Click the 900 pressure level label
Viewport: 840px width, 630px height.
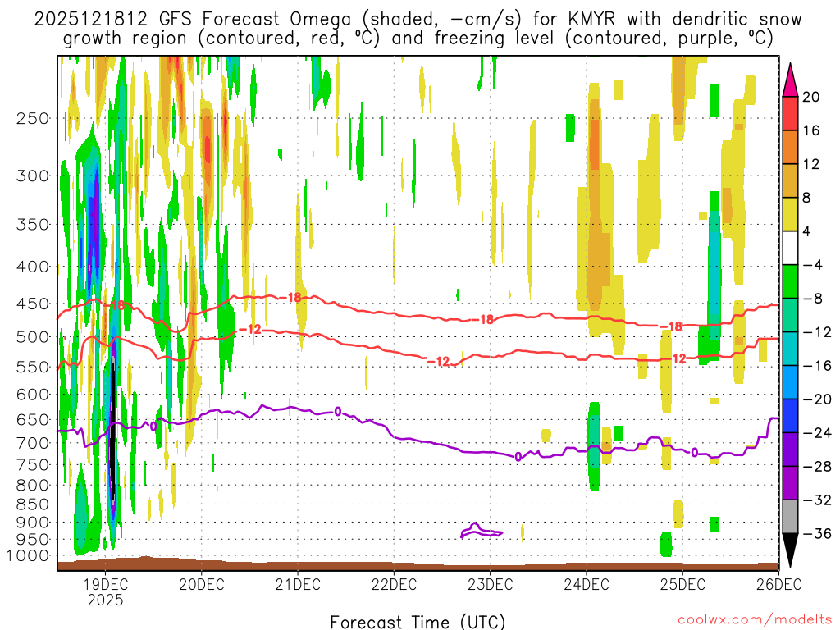click(33, 523)
